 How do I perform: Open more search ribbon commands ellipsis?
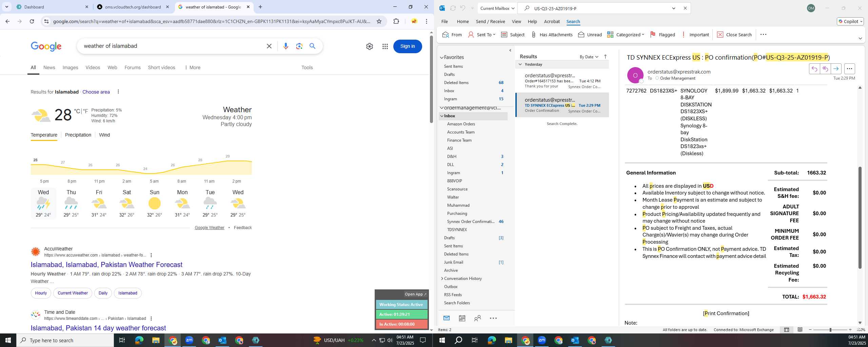763,35
